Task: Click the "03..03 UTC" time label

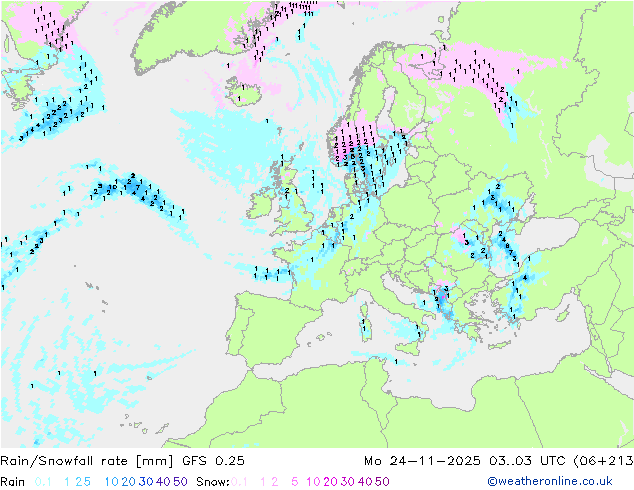Action: tap(527, 461)
